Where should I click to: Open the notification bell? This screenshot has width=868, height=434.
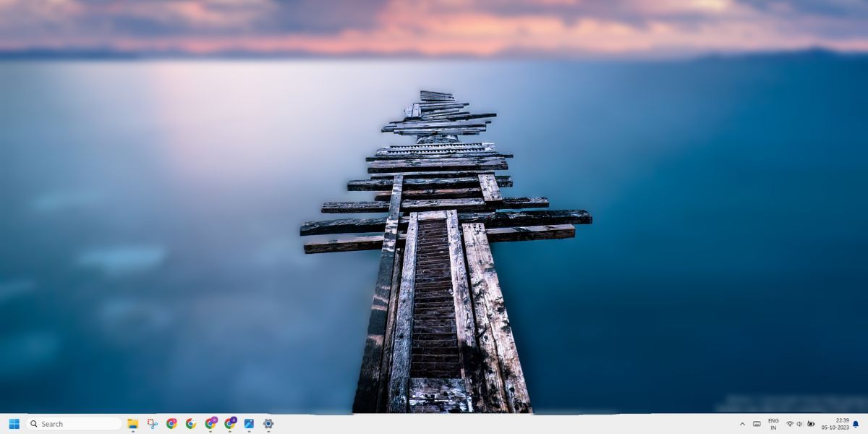click(856, 424)
